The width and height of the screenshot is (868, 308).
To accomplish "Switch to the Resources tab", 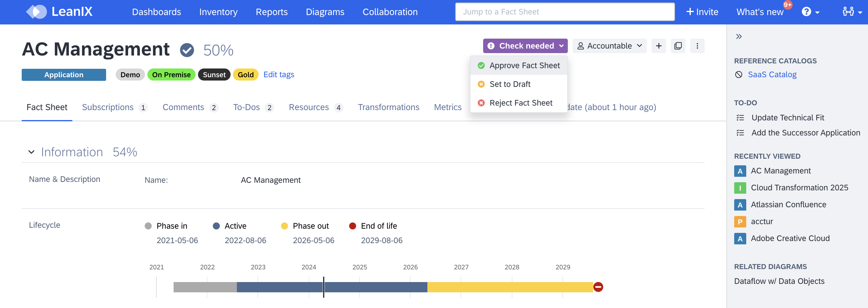I will 316,107.
